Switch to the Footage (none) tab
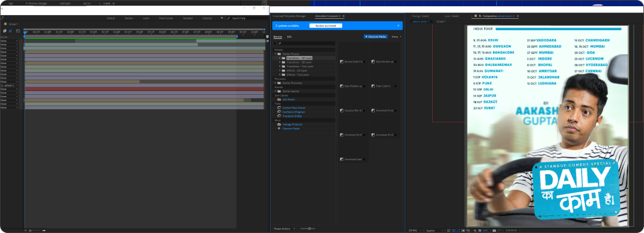644x233 pixels. tap(420, 16)
